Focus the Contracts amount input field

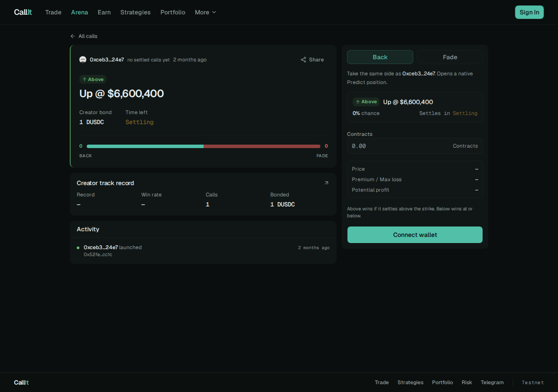pyautogui.click(x=415, y=146)
